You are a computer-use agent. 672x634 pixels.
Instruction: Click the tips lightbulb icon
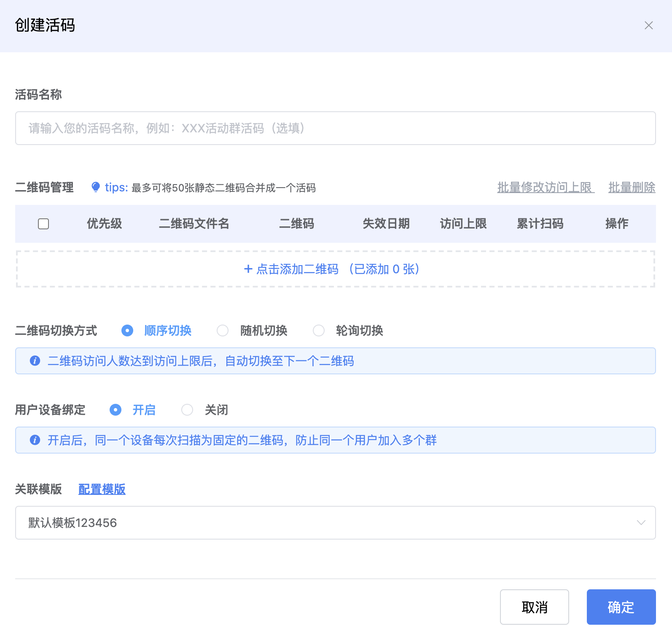pyautogui.click(x=96, y=187)
